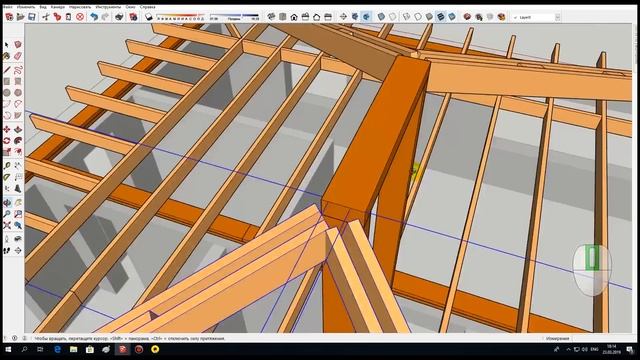Select the Rotate tool
Image resolution: width=640 pixels, height=360 pixels.
pyautogui.click(x=7, y=141)
